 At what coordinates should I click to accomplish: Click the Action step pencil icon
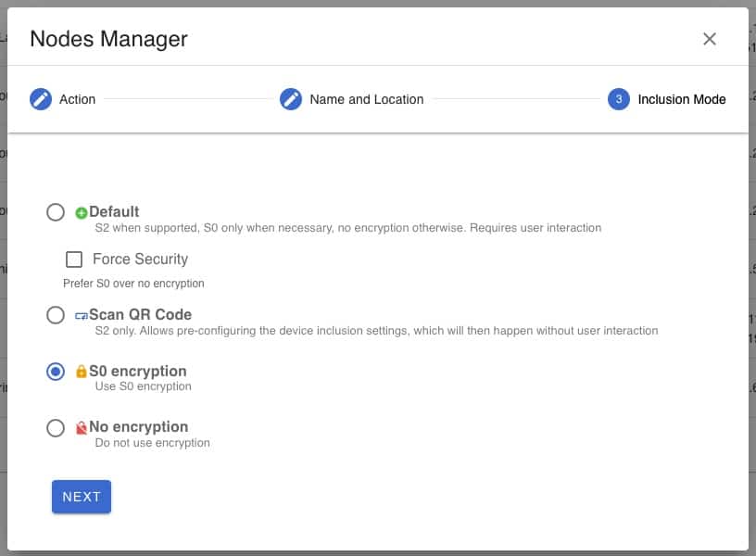click(41, 99)
